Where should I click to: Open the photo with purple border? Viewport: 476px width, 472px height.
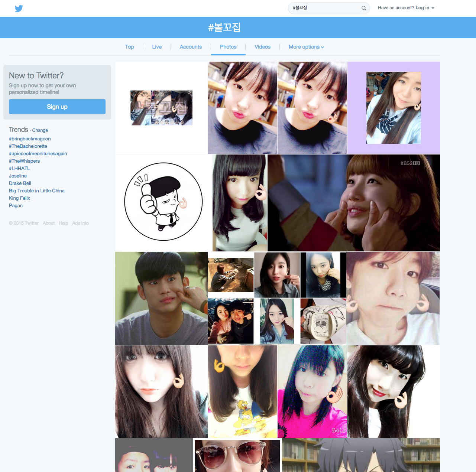pyautogui.click(x=394, y=108)
